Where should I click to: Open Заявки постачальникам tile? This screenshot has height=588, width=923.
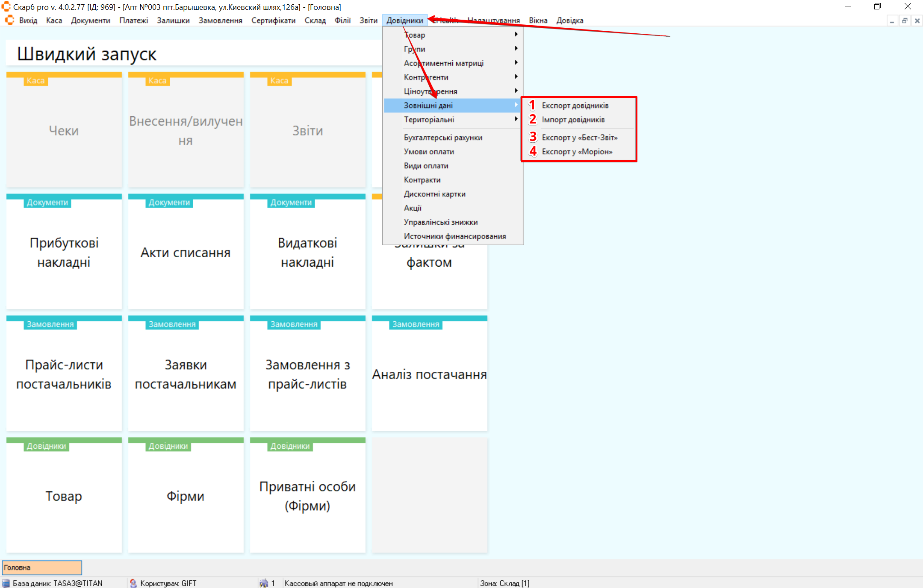[x=186, y=373]
